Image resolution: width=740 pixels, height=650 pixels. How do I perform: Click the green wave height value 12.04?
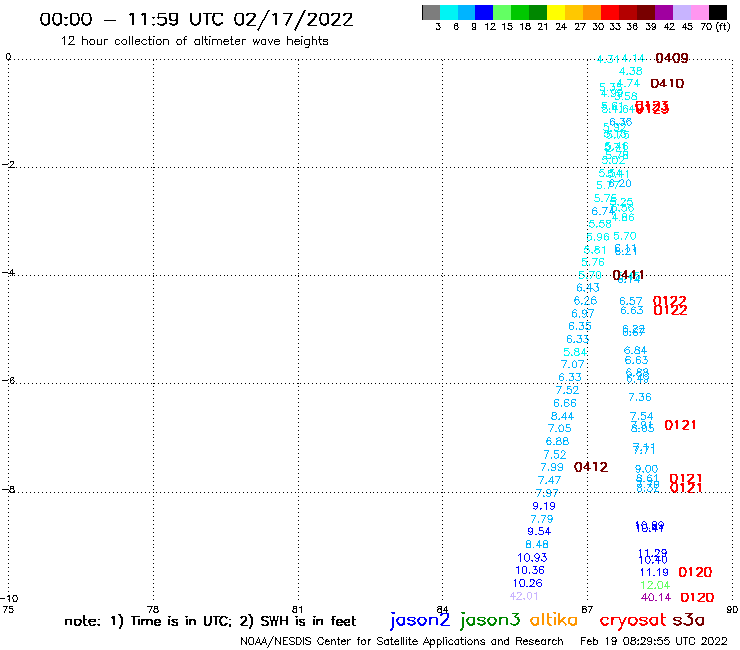(x=655, y=585)
